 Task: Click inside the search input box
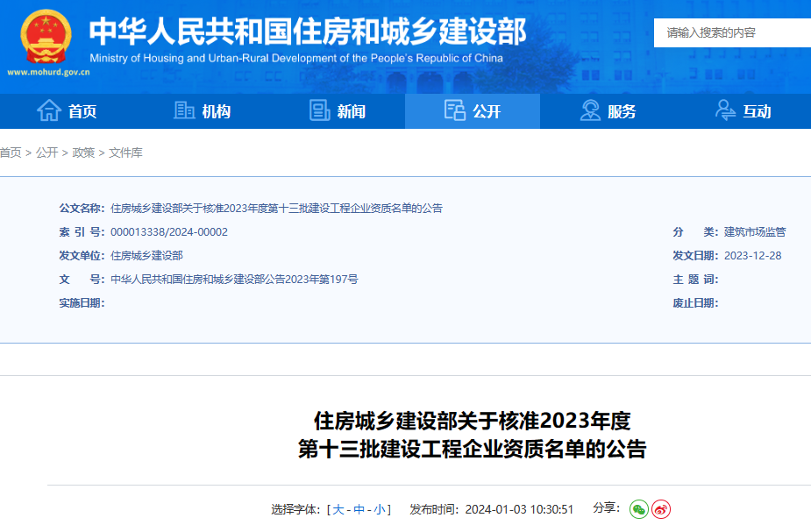click(736, 32)
